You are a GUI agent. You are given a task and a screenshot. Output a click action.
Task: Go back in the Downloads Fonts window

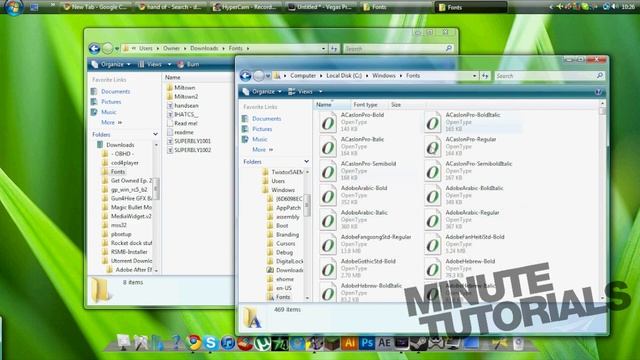94,49
